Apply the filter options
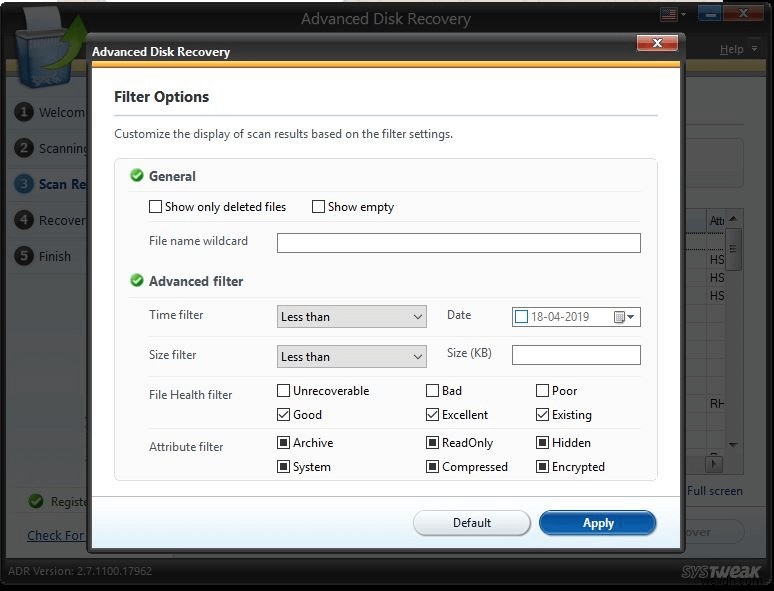This screenshot has height=591, width=774. click(598, 523)
